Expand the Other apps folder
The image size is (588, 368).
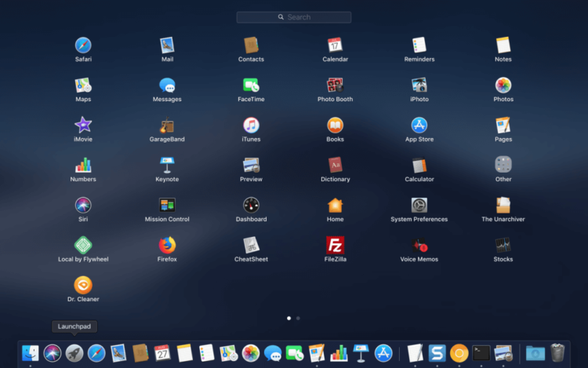tap(503, 165)
